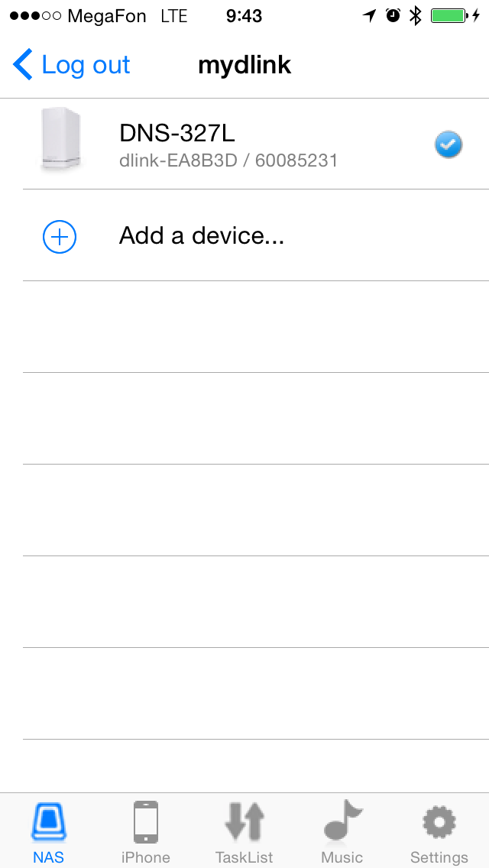
Task: Tap the signal strength dots
Action: pos(36,16)
